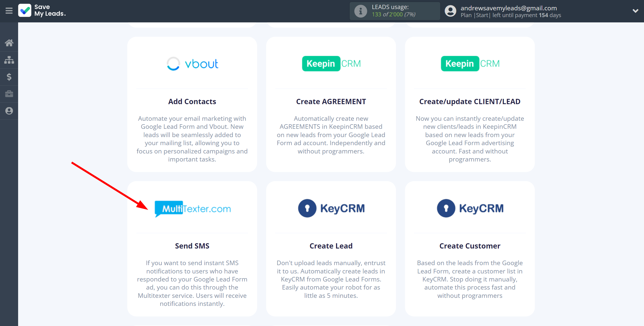The image size is (644, 326).
Task: Click the LEADS usage info icon
Action: point(360,11)
